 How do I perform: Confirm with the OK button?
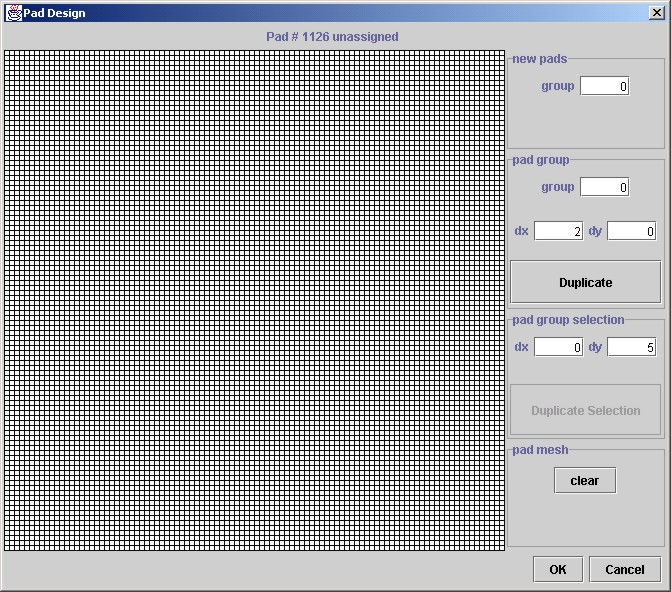point(558,569)
